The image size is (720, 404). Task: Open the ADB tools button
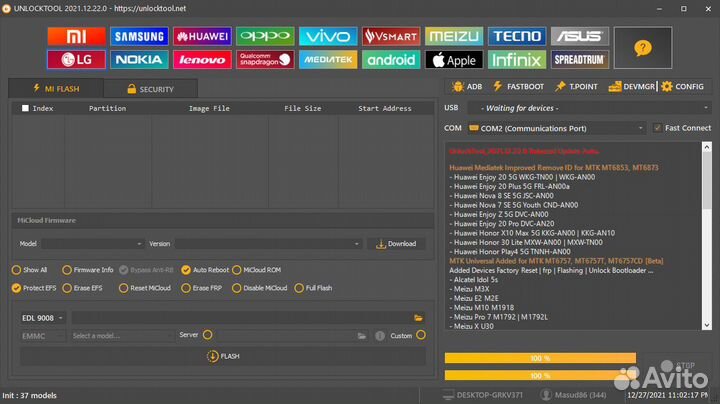[466, 87]
